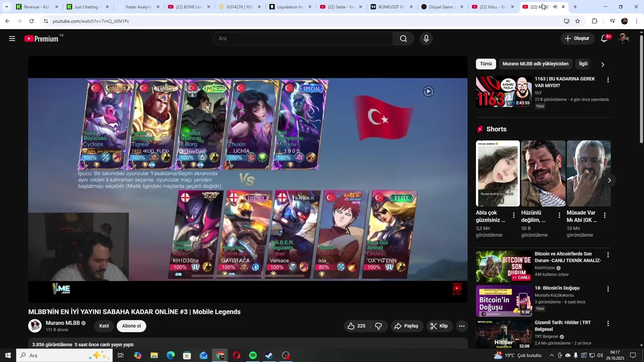
Task: Open the 1163 BU KADARINA video thumbnail
Action: (504, 92)
